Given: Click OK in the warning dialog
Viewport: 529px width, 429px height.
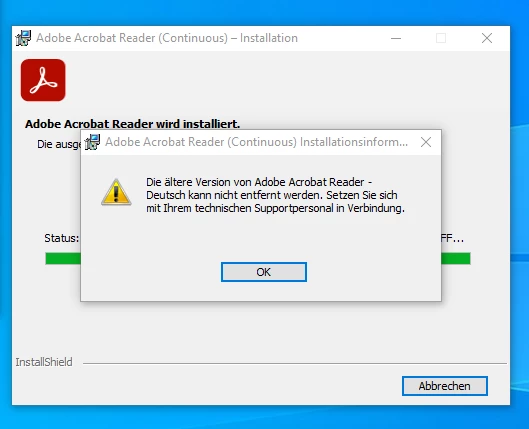Looking at the screenshot, I should pyautogui.click(x=263, y=272).
